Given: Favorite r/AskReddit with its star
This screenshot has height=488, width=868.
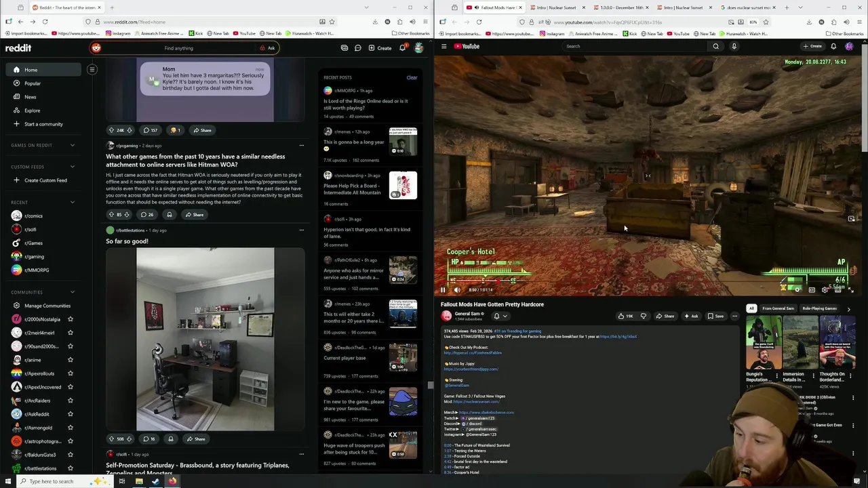Looking at the screenshot, I should [71, 414].
